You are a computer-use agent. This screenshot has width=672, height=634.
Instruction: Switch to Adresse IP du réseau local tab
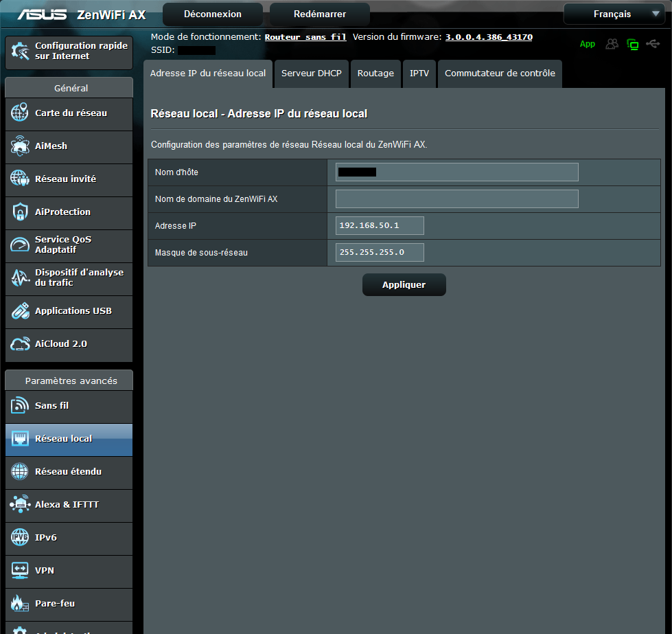(208, 73)
